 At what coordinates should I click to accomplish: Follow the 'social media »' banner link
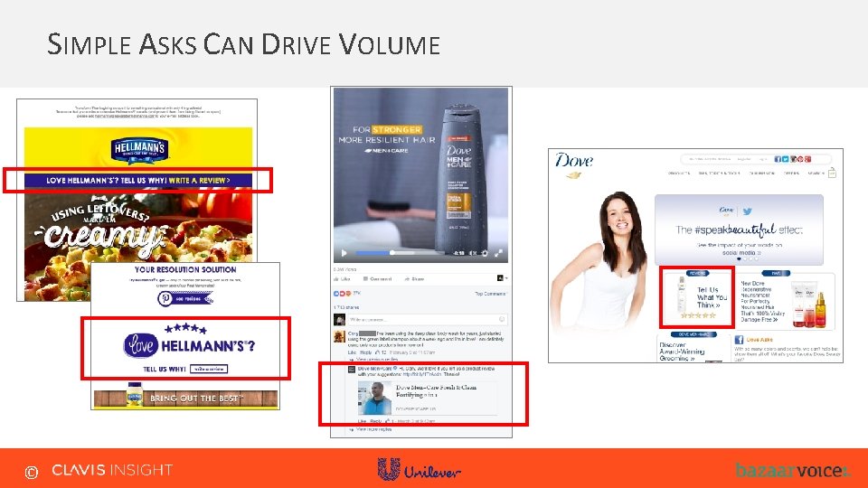pos(741,253)
